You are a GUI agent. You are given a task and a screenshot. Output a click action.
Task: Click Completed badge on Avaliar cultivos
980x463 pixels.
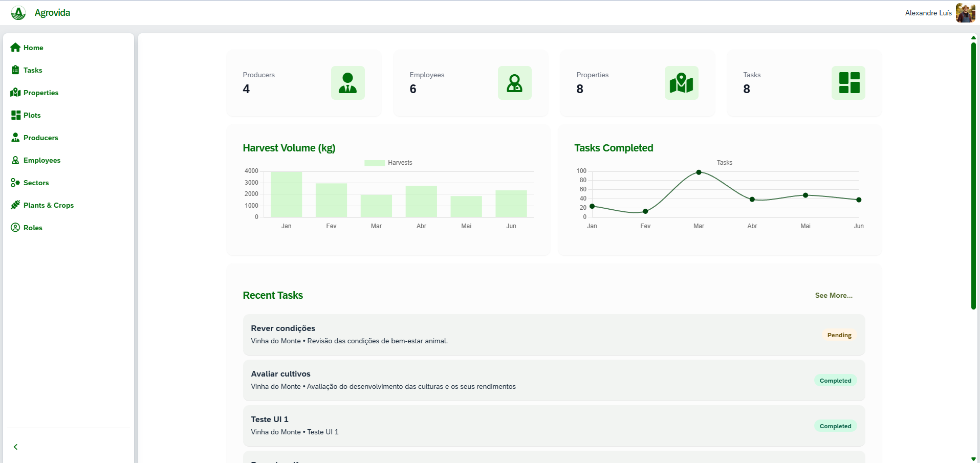[835, 381]
